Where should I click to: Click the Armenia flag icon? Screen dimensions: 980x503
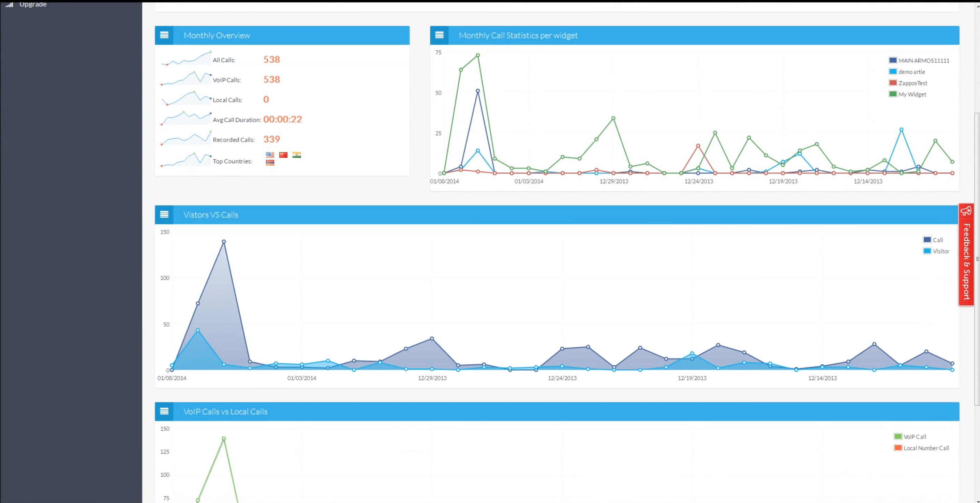270,162
